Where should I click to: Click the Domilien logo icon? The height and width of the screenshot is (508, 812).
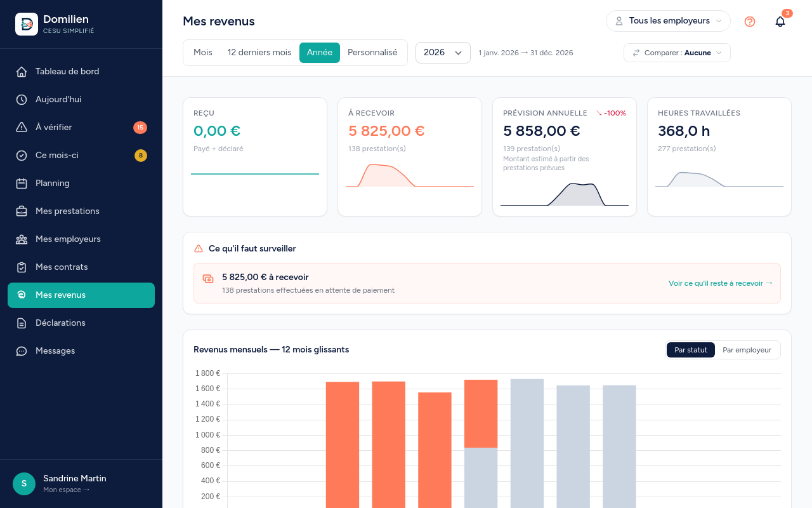[27, 24]
